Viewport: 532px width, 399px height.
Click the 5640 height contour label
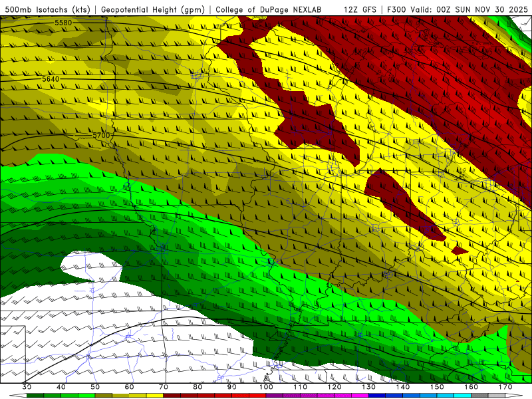[x=51, y=79]
